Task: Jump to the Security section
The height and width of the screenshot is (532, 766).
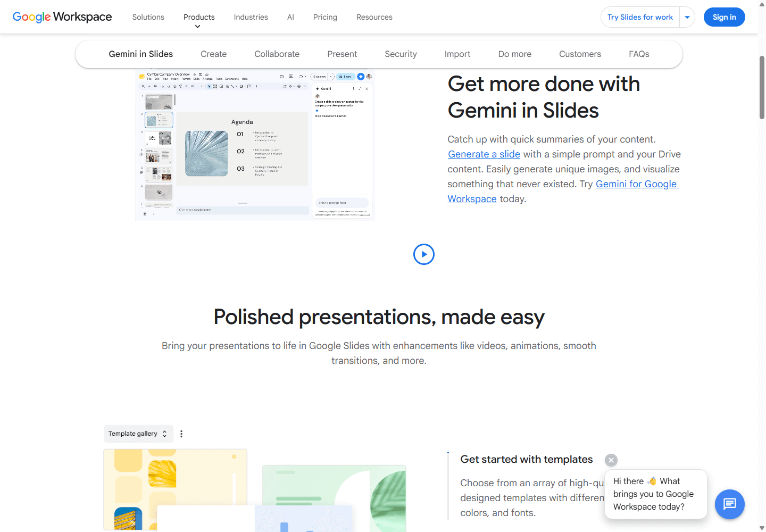Action: pos(401,54)
